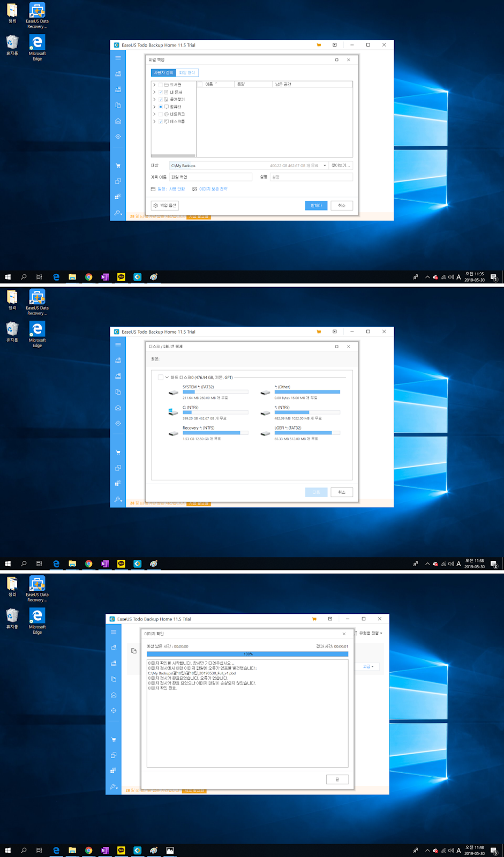Sort by the 남은 공간 column header
Image resolution: width=504 pixels, height=857 pixels.
coord(313,84)
